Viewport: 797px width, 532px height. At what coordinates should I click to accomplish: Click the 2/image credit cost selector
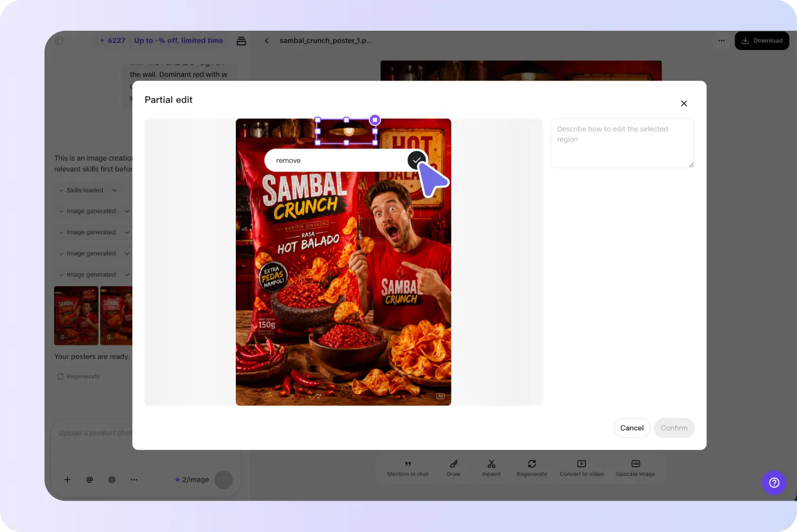[x=192, y=480]
